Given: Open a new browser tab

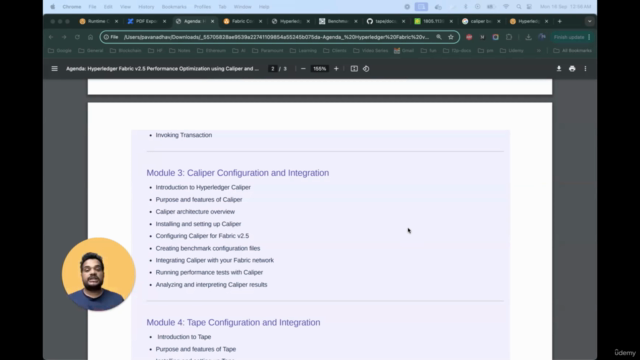Looking at the screenshot, I should (560, 21).
